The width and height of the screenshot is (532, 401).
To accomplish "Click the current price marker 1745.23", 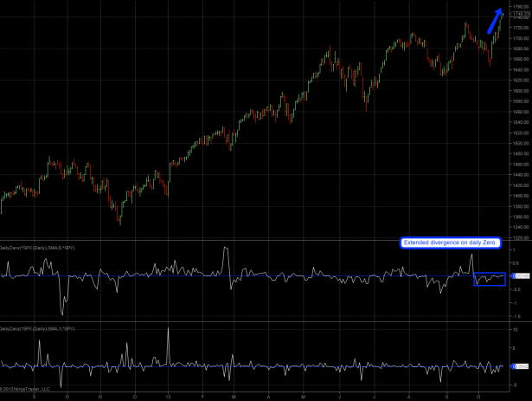I will (521, 14).
